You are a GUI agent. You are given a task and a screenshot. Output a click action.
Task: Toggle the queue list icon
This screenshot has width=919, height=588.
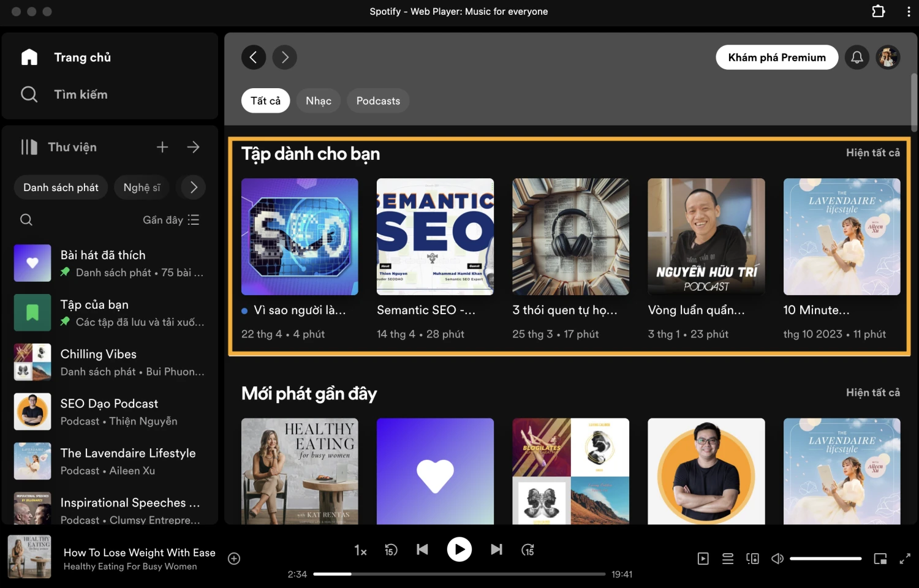pyautogui.click(x=728, y=559)
